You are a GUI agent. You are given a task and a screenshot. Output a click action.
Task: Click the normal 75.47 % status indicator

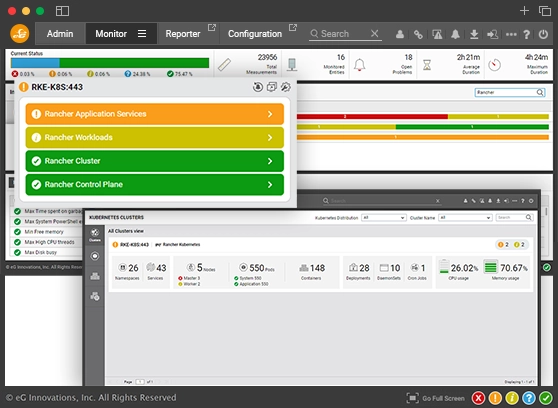(179, 74)
